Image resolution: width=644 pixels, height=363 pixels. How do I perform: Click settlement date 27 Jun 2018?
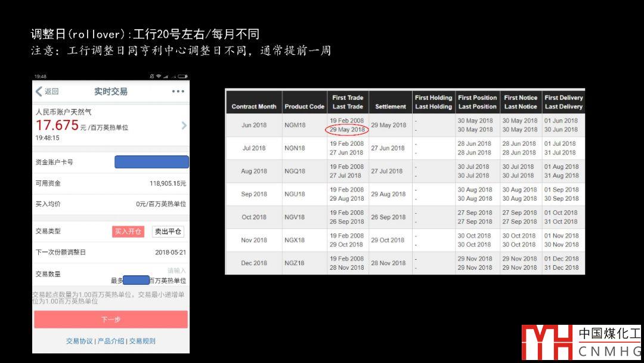tap(388, 148)
